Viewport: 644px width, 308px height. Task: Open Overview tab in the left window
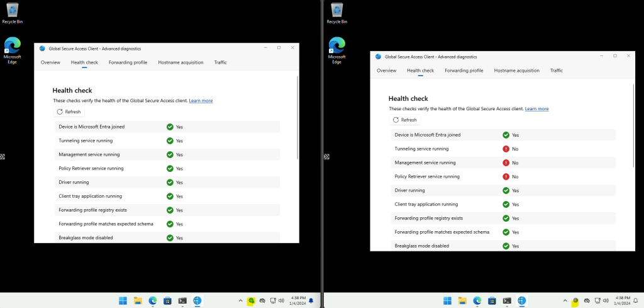(50, 62)
